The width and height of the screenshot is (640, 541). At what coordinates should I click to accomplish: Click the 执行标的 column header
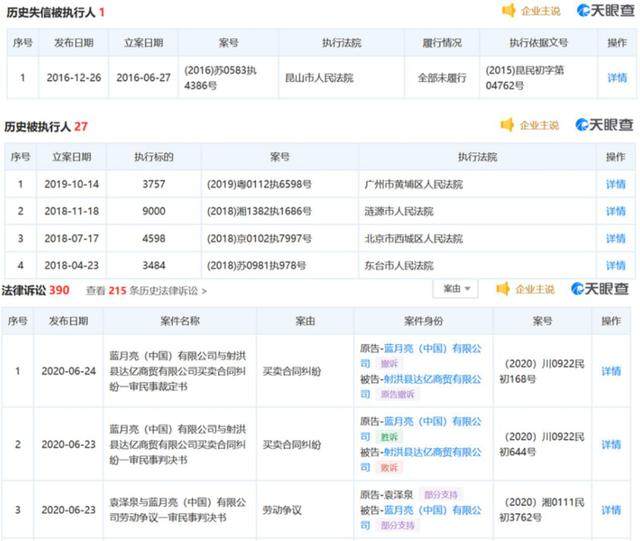154,157
